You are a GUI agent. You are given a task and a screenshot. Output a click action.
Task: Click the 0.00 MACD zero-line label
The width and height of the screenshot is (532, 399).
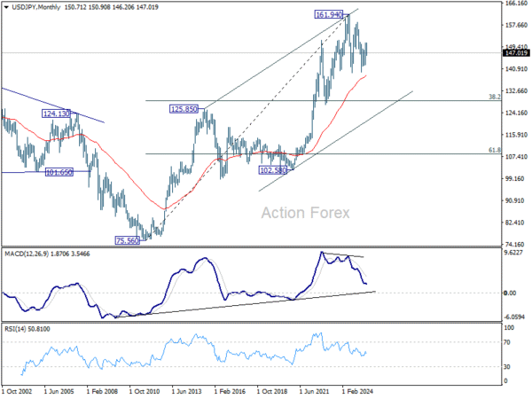510,293
